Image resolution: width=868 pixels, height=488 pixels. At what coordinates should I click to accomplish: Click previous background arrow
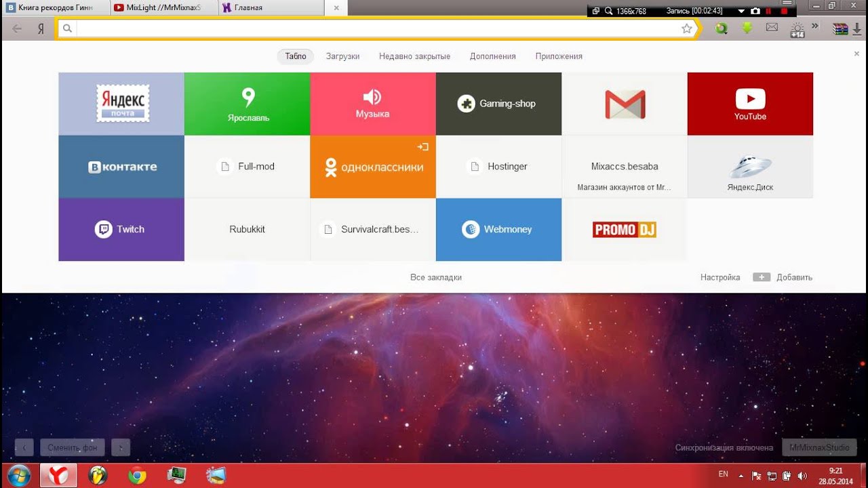(24, 447)
